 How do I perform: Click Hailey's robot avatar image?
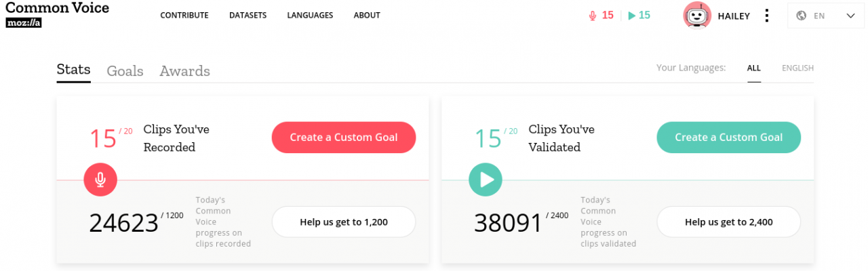pos(697,16)
